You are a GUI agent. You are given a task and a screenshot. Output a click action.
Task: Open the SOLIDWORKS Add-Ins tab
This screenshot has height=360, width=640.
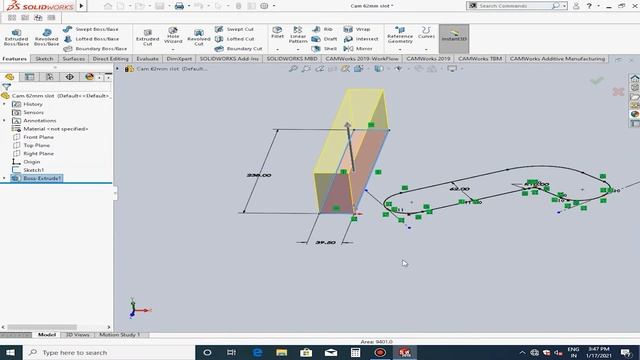[x=229, y=59]
